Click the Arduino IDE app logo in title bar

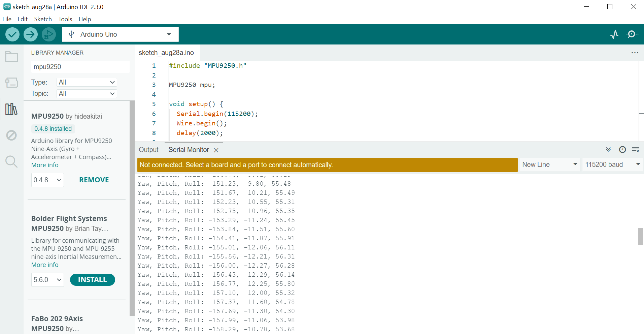(7, 7)
